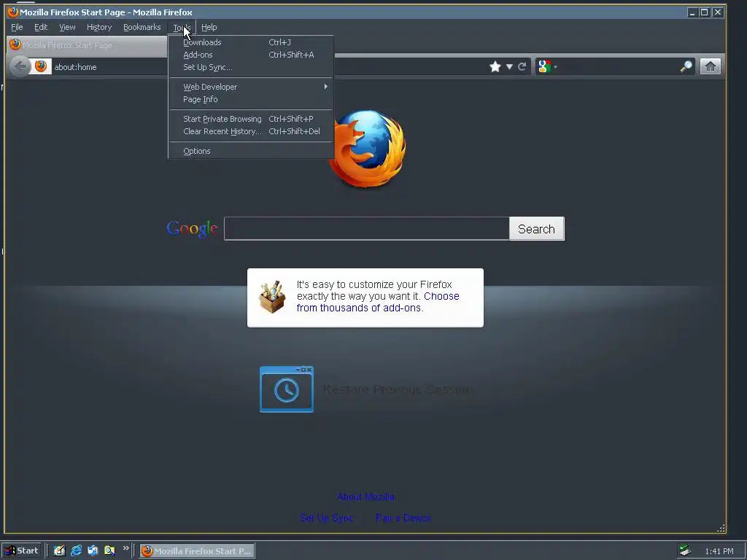
Task: Select Set Up Sync... menu entry
Action: (x=251, y=67)
